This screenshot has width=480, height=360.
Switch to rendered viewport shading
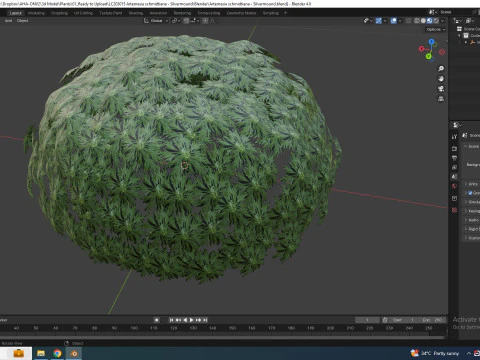coord(436,21)
